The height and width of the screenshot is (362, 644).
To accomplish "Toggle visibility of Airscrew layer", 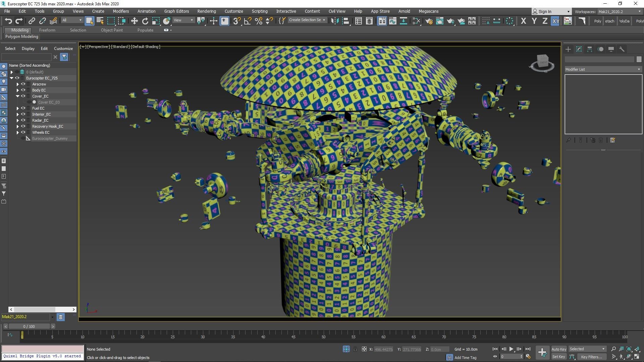I will (23, 84).
